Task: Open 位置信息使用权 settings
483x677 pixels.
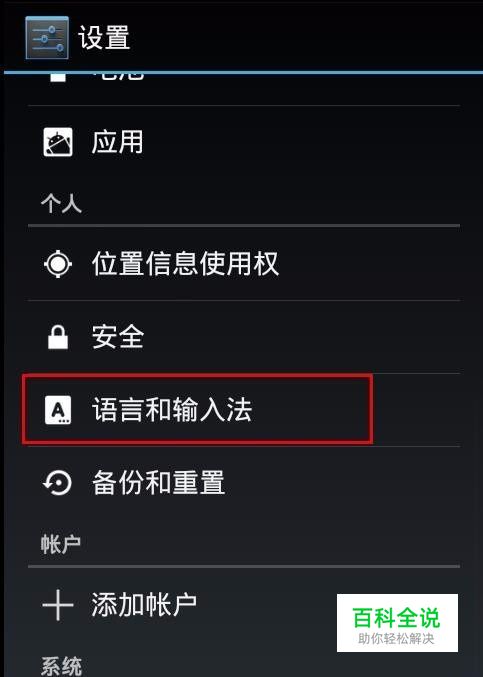Action: click(x=244, y=263)
